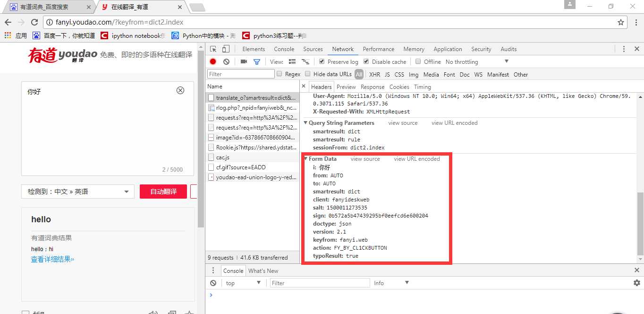Collapse the Form Data section
644x314 pixels.
(305, 159)
